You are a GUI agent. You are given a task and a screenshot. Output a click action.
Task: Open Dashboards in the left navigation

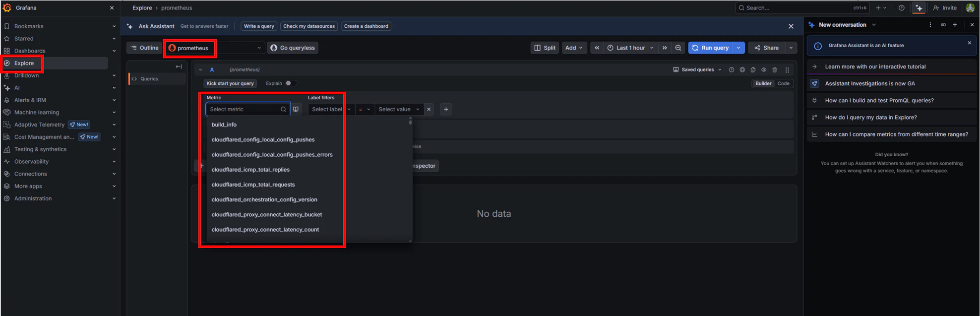(x=30, y=51)
